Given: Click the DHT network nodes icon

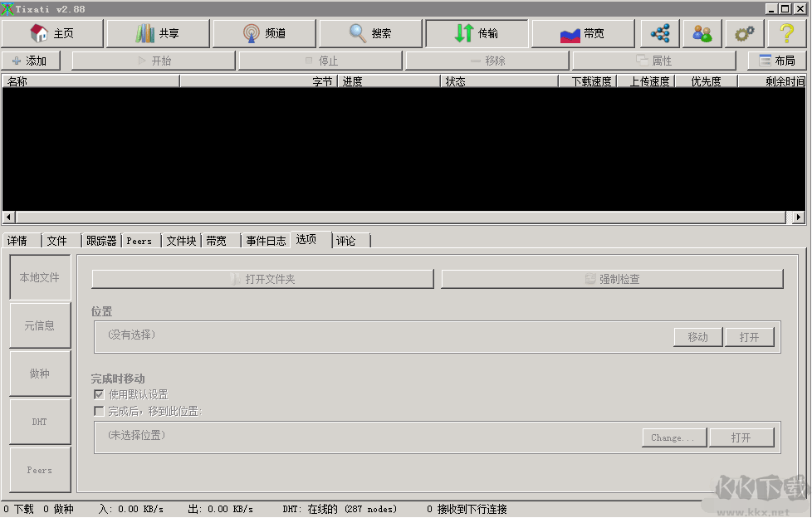Looking at the screenshot, I should point(659,33).
